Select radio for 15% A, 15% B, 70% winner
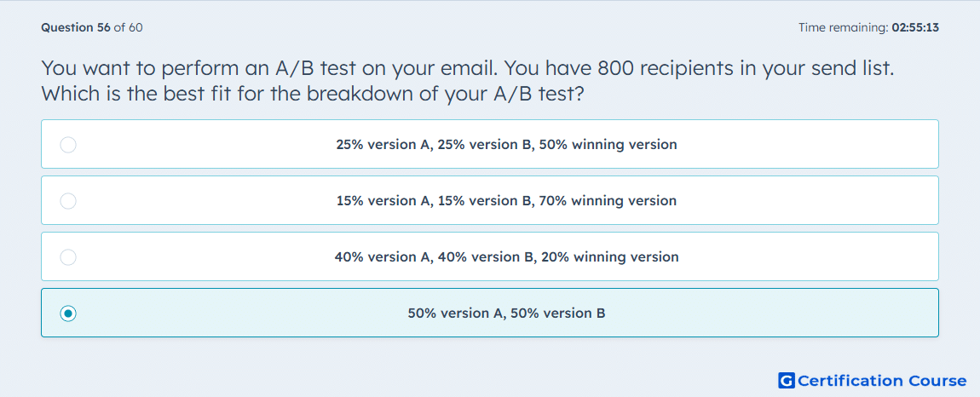The image size is (980, 397). click(68, 201)
